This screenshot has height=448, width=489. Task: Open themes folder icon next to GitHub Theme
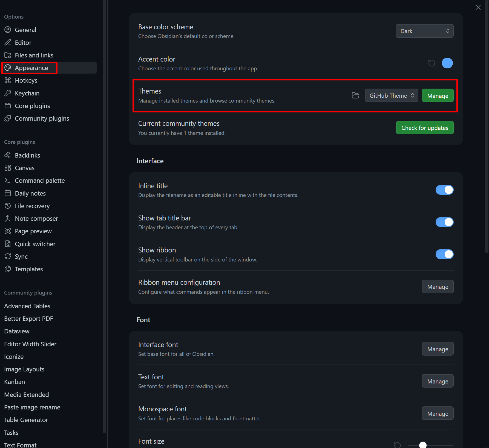[355, 95]
